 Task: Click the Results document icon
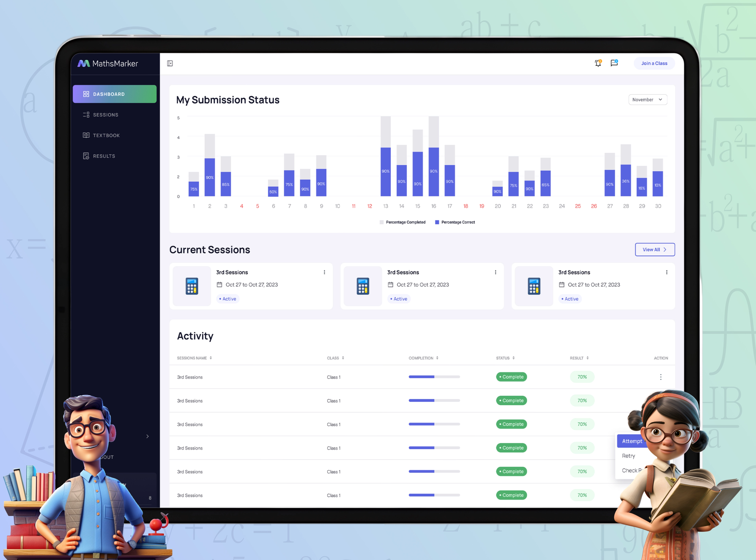pos(86,156)
